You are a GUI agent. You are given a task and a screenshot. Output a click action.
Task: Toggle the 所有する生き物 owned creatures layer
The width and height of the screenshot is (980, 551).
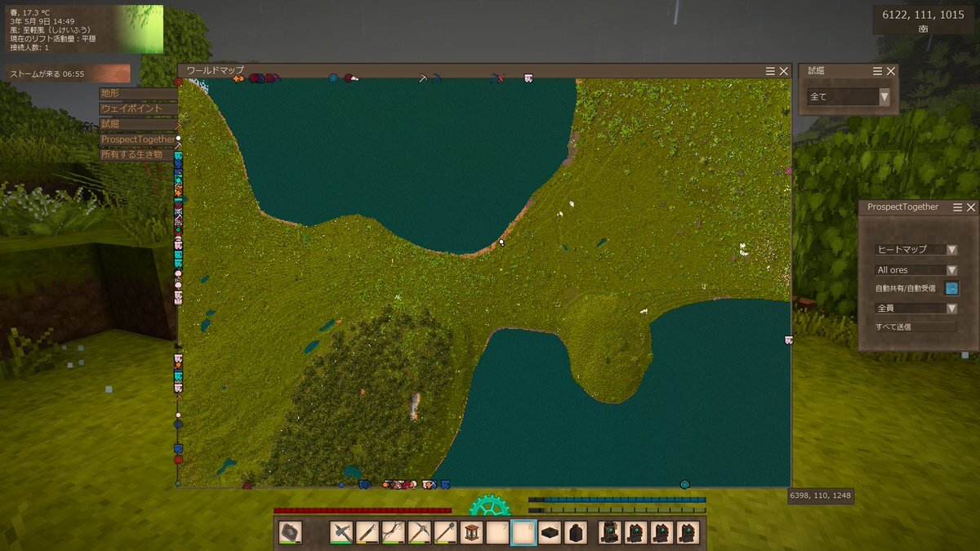[137, 155]
